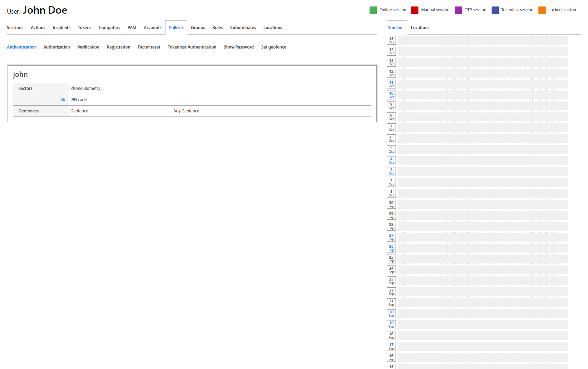The image size is (588, 369).
Task: Click the red Manual session legend swatch
Action: coord(415,10)
